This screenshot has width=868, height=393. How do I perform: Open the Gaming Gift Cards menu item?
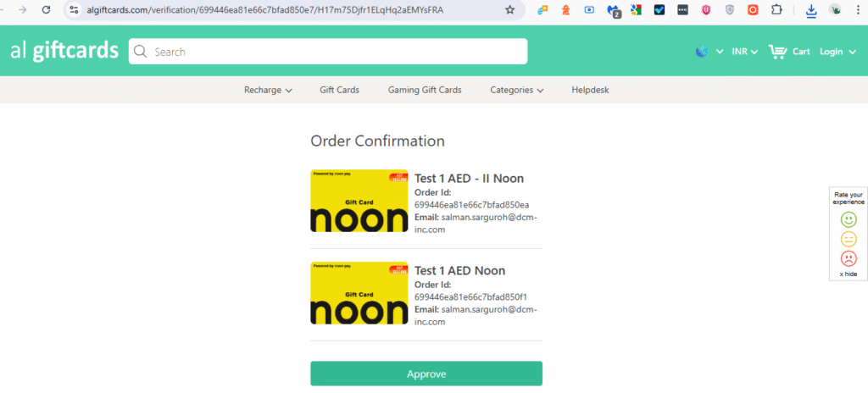coord(425,90)
